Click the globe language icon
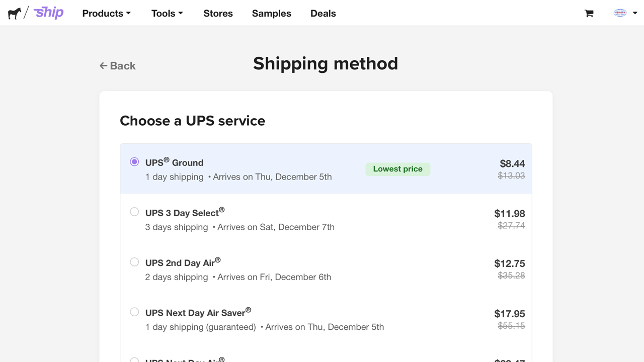The width and height of the screenshot is (644, 362). [x=620, y=13]
